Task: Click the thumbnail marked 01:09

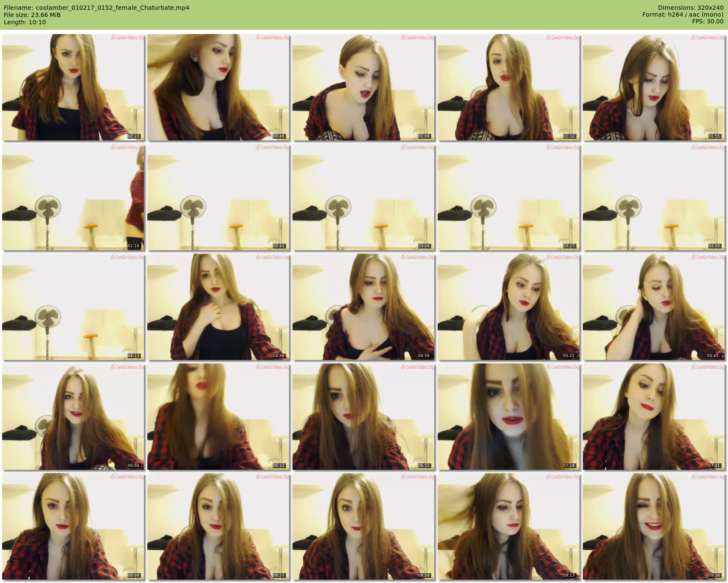Action: pos(364,87)
